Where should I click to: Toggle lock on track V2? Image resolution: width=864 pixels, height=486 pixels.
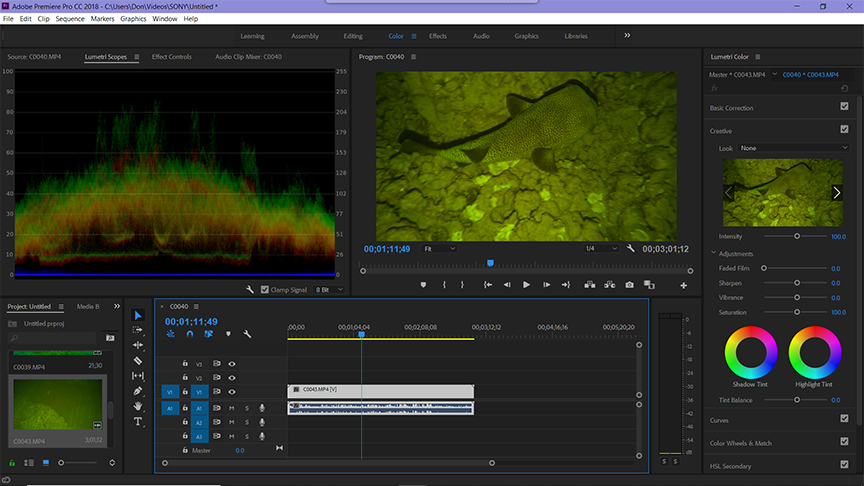point(185,377)
